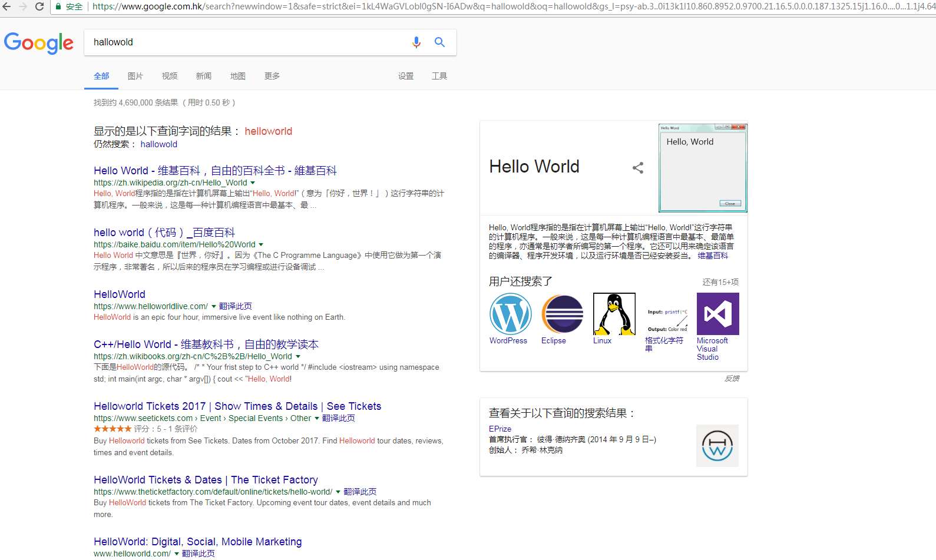936x560 pixels.
Task: Open HelloWorld Digital Social Mobile Marketing result
Action: [198, 542]
